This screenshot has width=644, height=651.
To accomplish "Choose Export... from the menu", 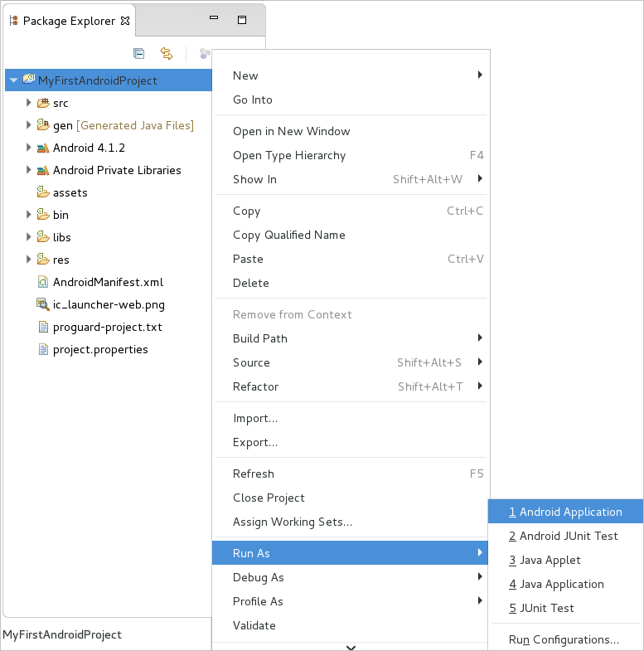I will 351,442.
